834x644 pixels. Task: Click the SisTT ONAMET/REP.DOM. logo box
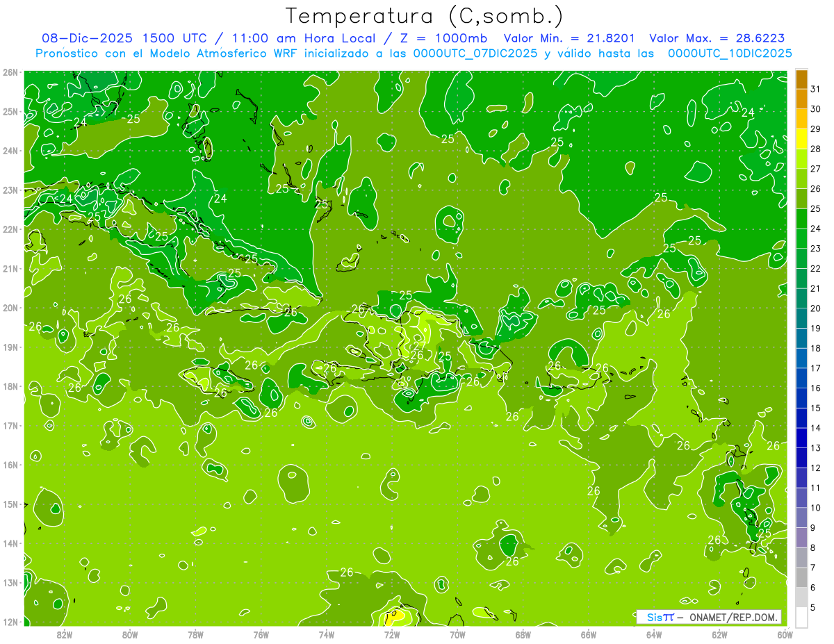709,617
